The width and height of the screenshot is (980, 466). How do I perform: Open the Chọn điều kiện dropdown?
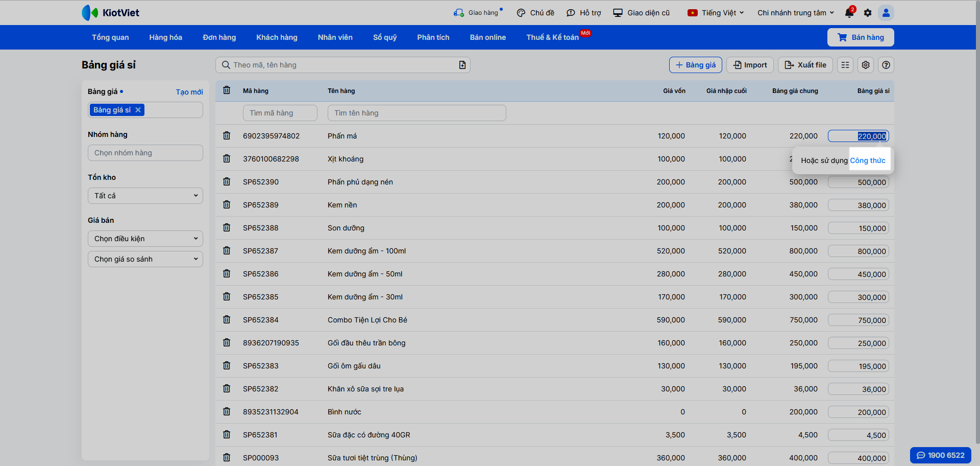pyautogui.click(x=145, y=239)
